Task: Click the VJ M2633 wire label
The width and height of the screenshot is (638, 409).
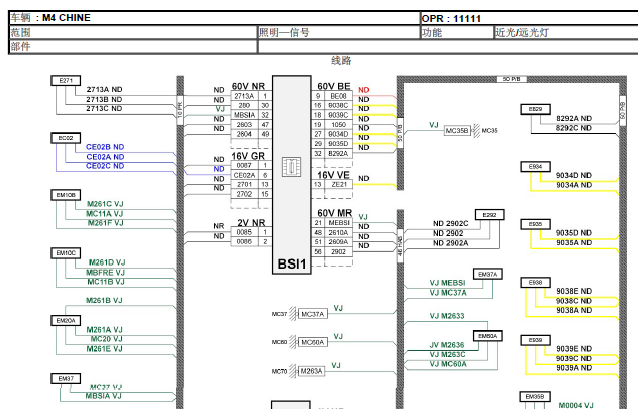Action: [x=447, y=316]
